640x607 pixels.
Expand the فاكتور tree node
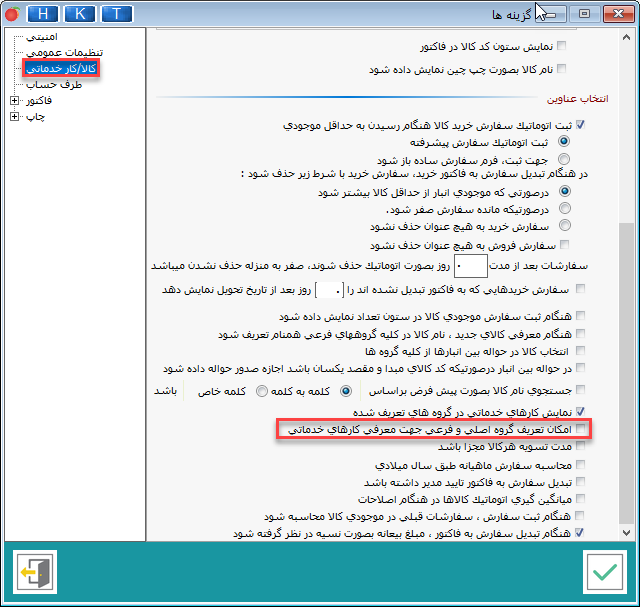click(x=14, y=100)
